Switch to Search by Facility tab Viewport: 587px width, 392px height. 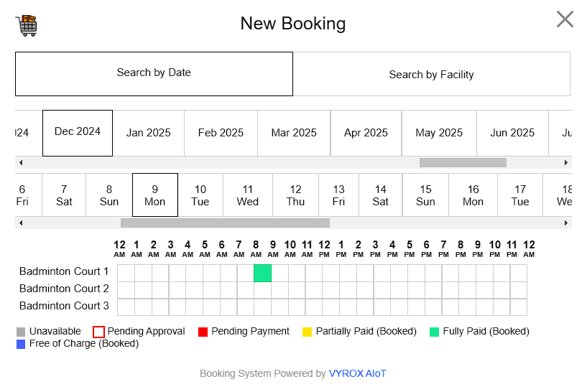[431, 74]
